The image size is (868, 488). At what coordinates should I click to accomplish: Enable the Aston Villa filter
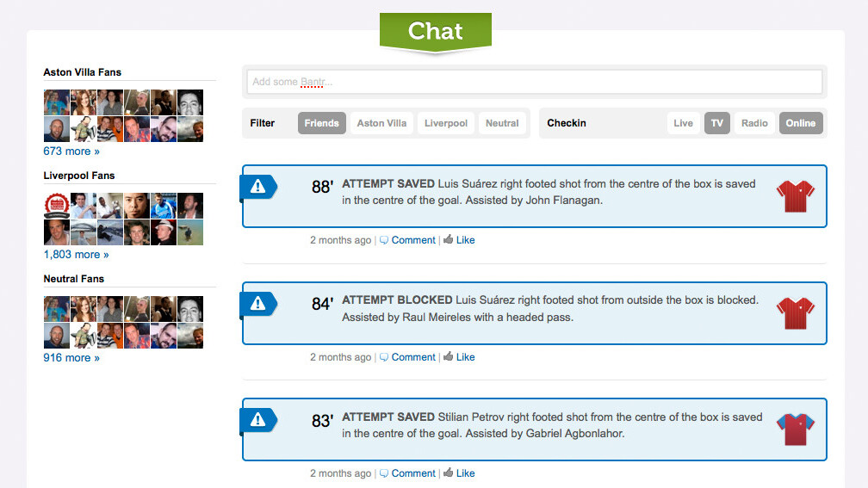click(x=381, y=123)
